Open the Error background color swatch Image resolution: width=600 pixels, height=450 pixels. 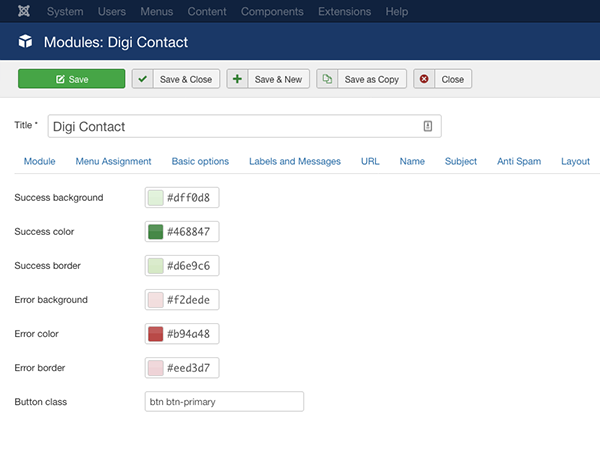(x=155, y=300)
